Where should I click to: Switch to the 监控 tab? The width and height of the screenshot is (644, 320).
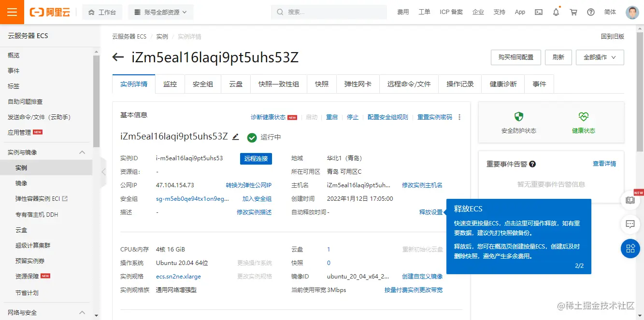170,84
